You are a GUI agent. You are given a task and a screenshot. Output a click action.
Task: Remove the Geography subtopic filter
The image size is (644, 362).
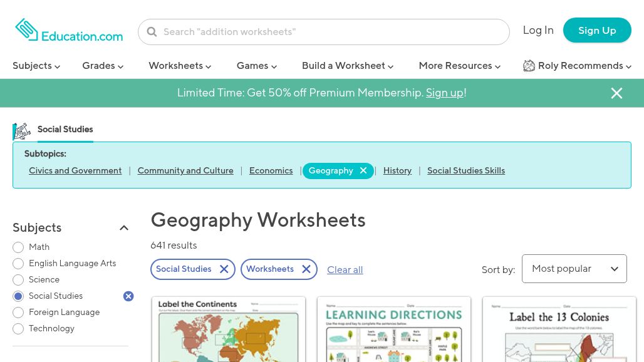pyautogui.click(x=363, y=170)
